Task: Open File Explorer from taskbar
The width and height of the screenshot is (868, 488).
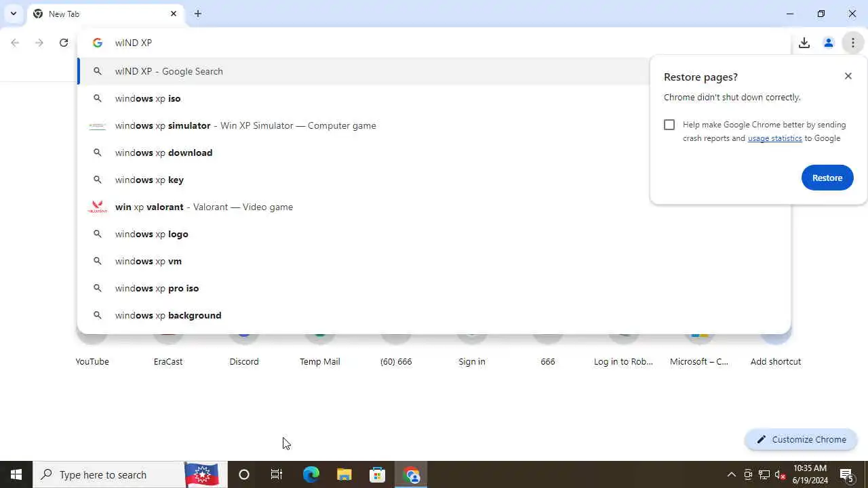Action: point(344,474)
